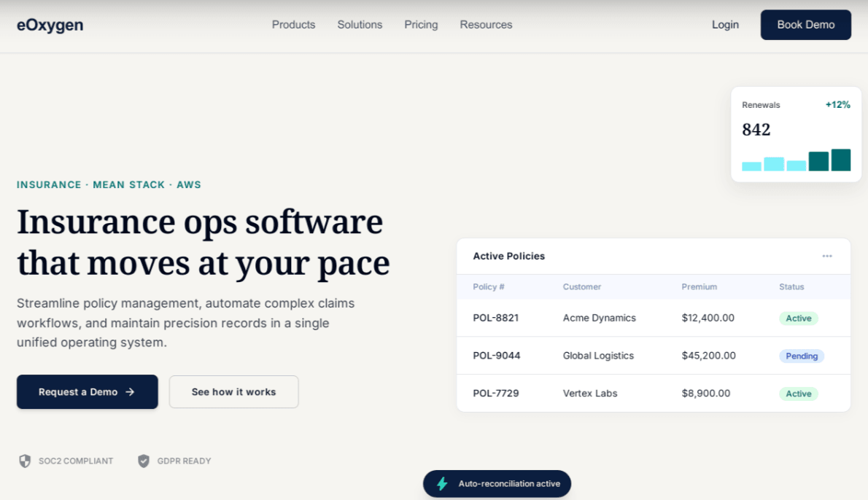Click the Pending status badge for POL-9044
This screenshot has height=500, width=868.
tap(802, 356)
